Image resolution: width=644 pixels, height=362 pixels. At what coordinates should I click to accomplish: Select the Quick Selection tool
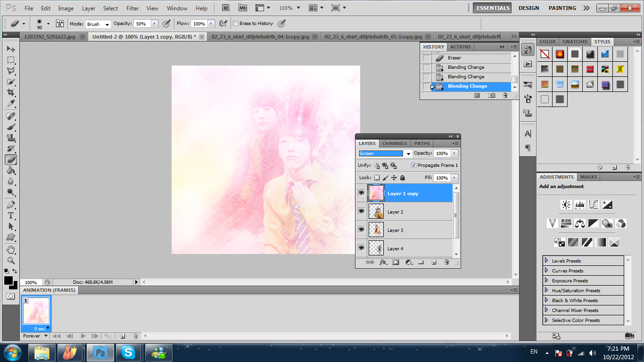11,82
